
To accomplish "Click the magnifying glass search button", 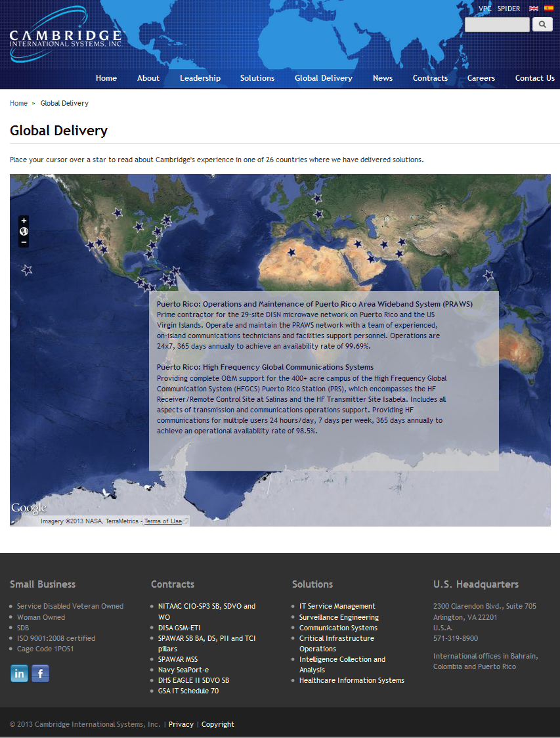I will pos(542,24).
